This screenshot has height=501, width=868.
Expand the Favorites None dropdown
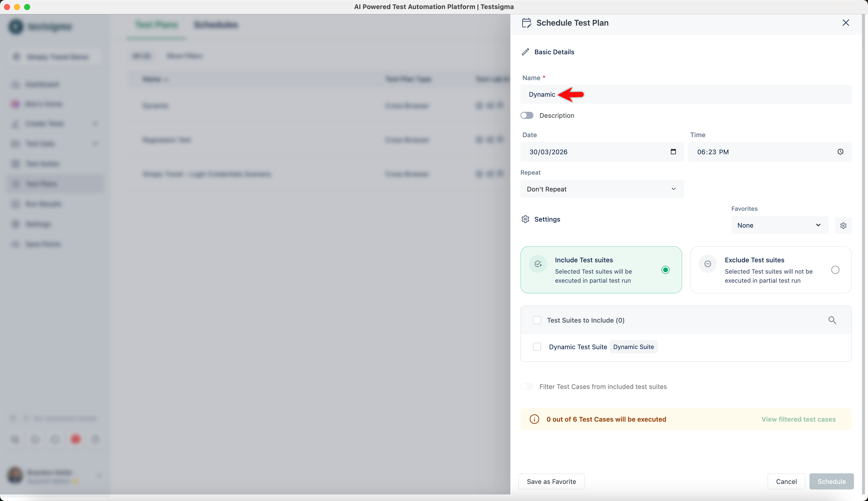(x=779, y=225)
